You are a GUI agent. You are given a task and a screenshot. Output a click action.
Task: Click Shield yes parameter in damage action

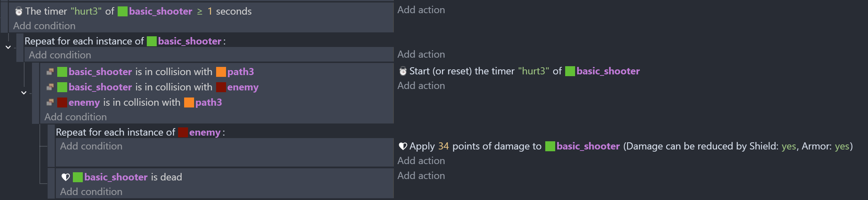click(789, 146)
